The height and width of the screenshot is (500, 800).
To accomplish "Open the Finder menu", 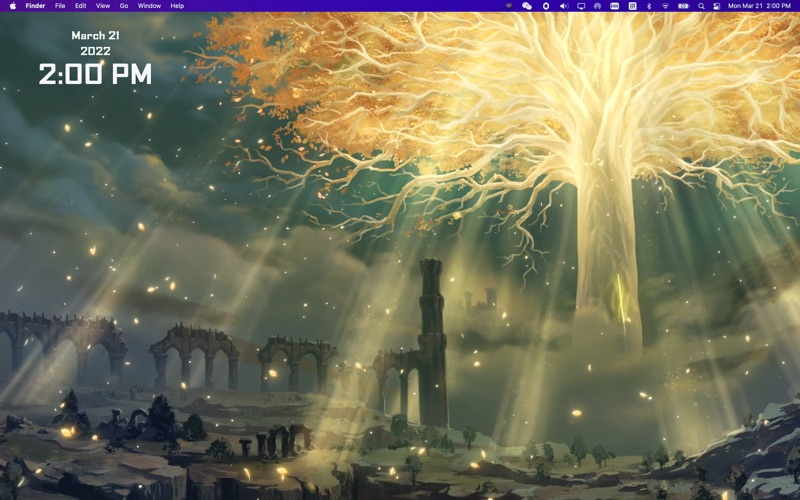I will coord(35,6).
